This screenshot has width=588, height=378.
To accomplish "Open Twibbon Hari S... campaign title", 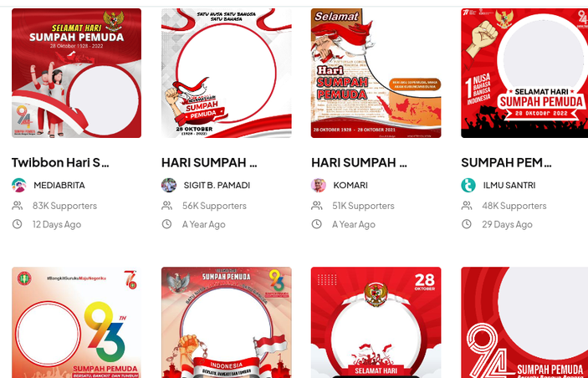I will (60, 162).
